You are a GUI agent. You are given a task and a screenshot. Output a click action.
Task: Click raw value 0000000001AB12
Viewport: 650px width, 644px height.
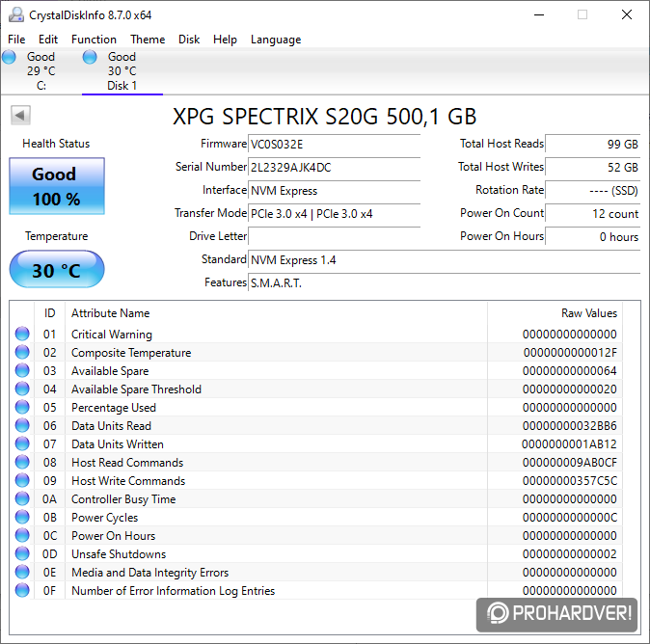point(569,444)
